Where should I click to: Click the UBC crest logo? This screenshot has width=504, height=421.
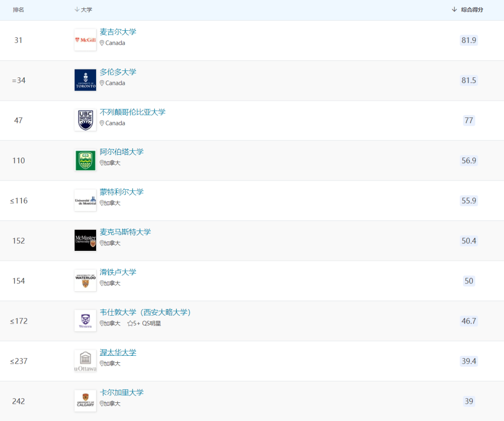pos(85,120)
